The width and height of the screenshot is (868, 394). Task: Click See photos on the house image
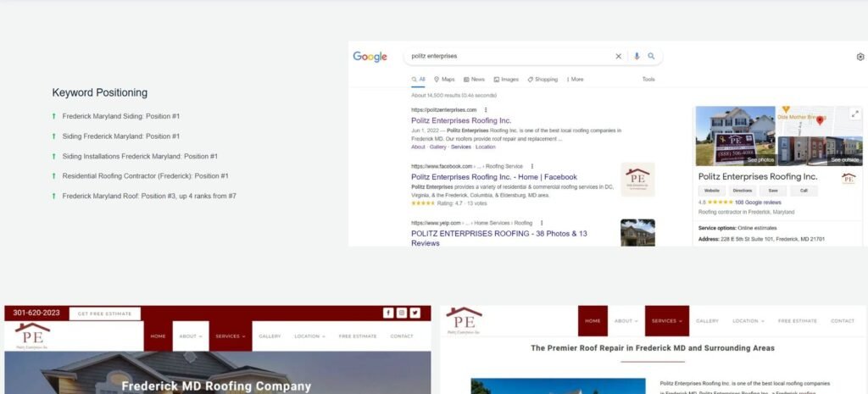[760, 159]
